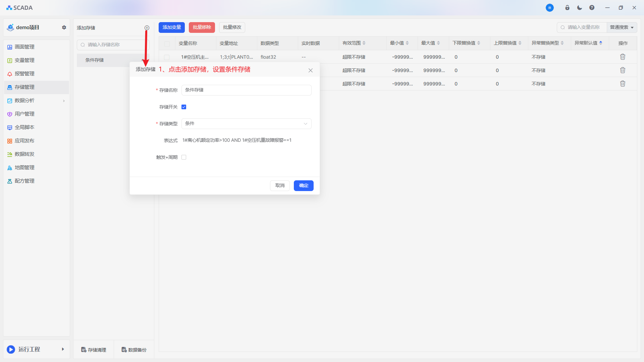This screenshot has height=362, width=644.
Task: Tick the select-all header checkbox
Action: (x=167, y=44)
